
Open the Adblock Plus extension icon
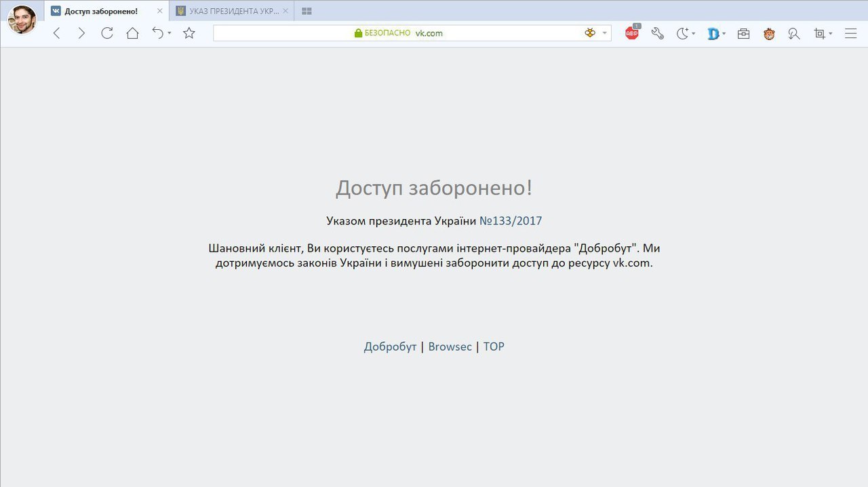[632, 33]
